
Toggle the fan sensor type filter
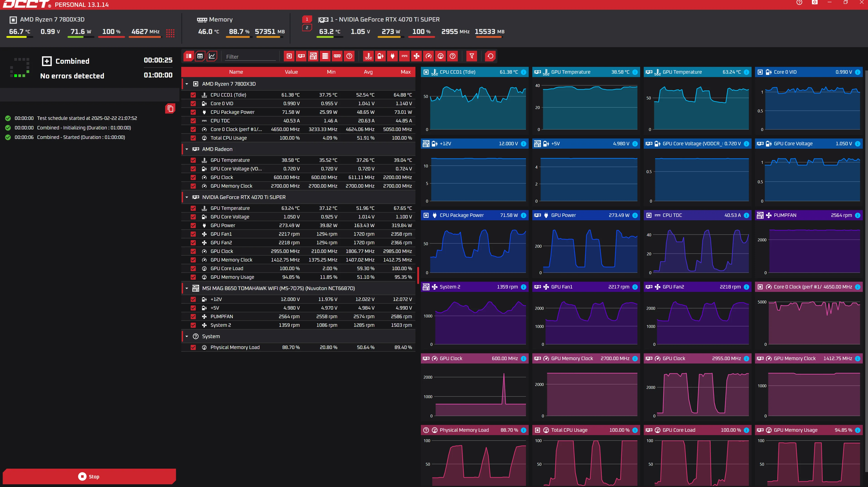pyautogui.click(x=417, y=56)
